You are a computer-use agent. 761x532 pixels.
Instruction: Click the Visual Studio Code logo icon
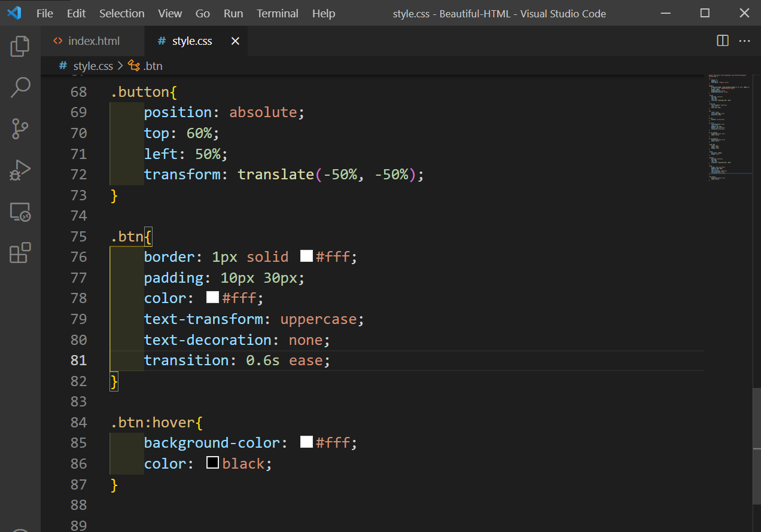coord(14,13)
